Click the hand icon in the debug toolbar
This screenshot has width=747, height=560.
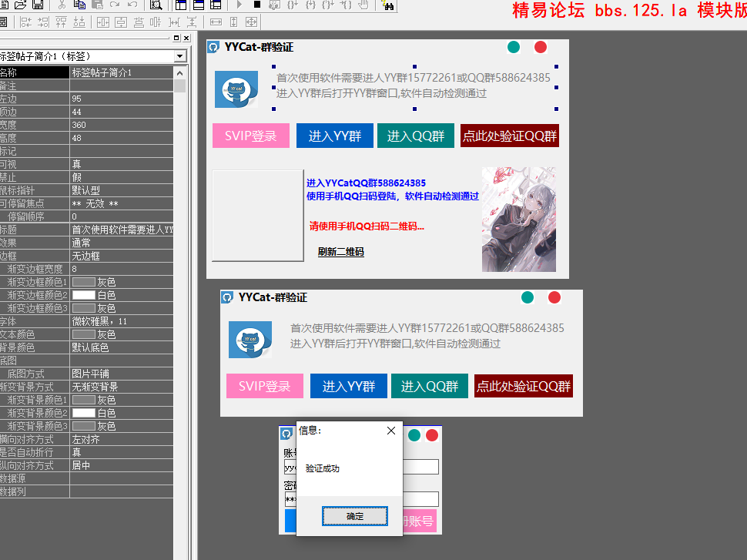point(363,5)
